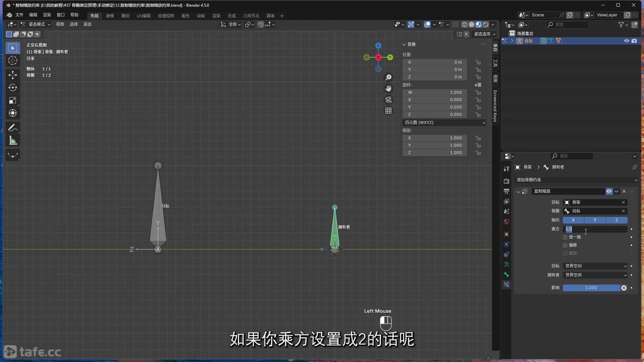Select the Breakdowner pose tool
This screenshot has height=362, width=644.
tap(13, 155)
